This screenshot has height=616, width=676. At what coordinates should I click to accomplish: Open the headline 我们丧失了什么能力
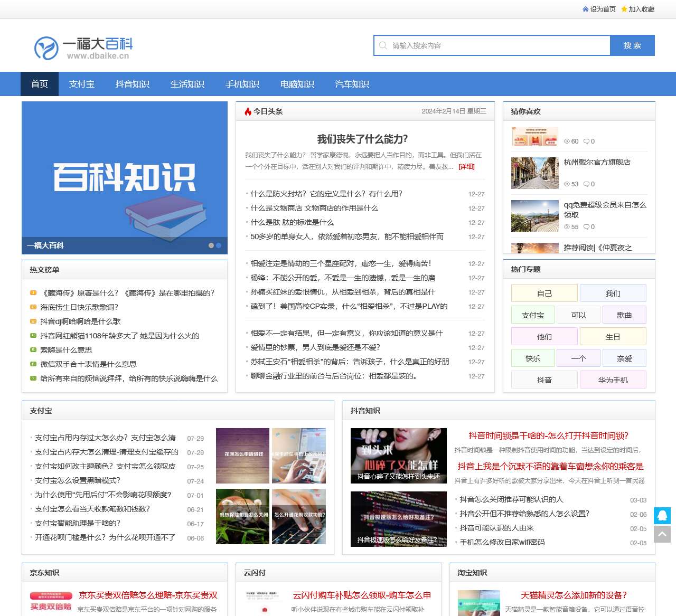click(362, 139)
